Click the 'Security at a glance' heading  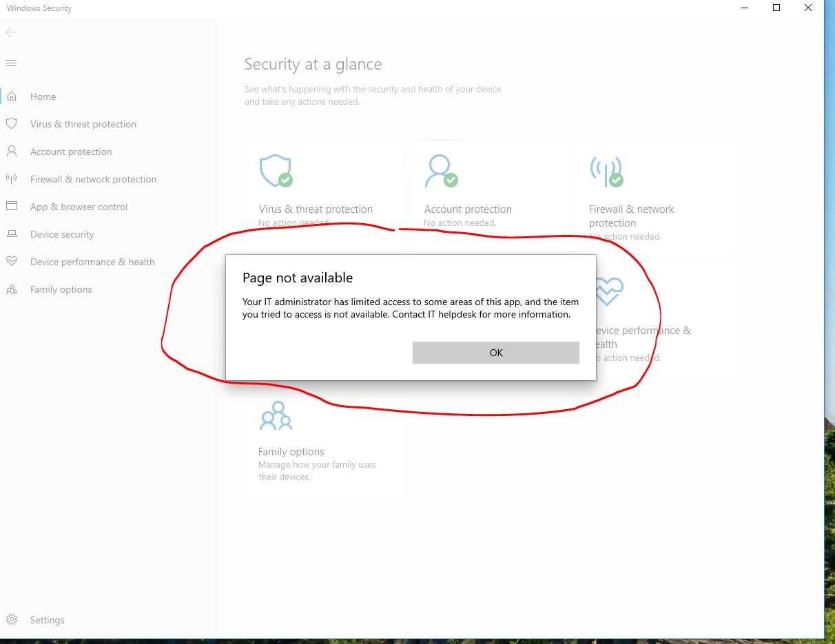coord(313,64)
